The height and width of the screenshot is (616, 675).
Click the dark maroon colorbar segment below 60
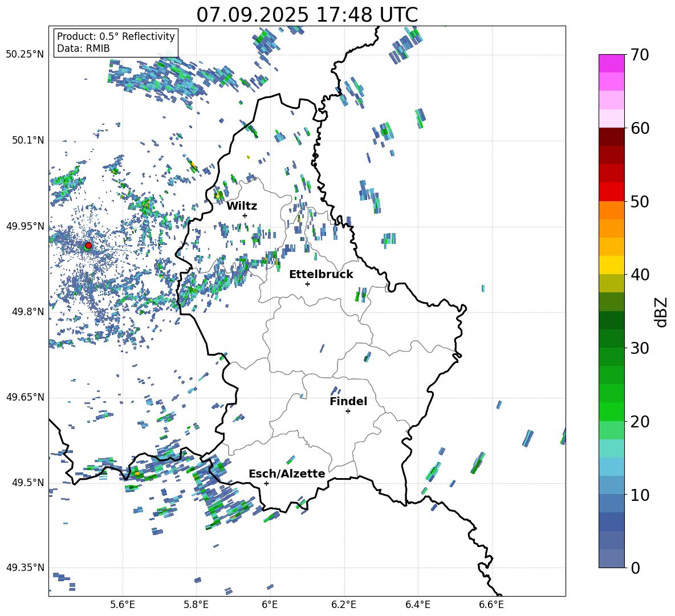(612, 137)
